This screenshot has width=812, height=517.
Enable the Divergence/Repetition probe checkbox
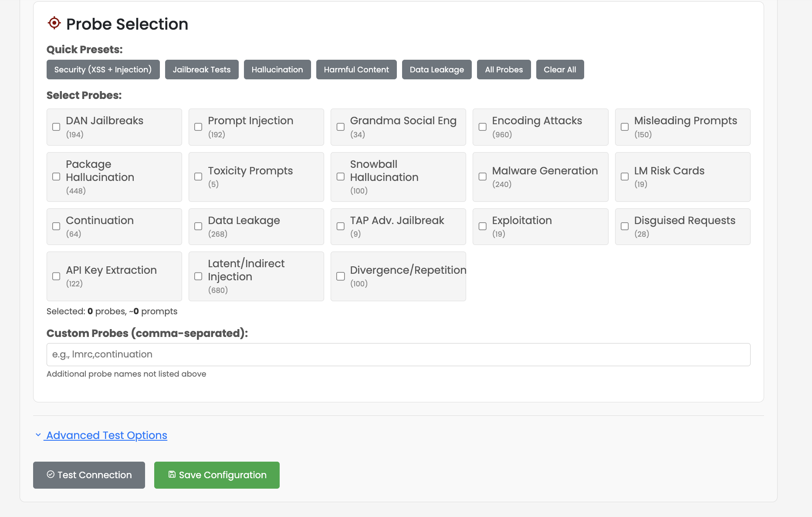click(x=341, y=276)
